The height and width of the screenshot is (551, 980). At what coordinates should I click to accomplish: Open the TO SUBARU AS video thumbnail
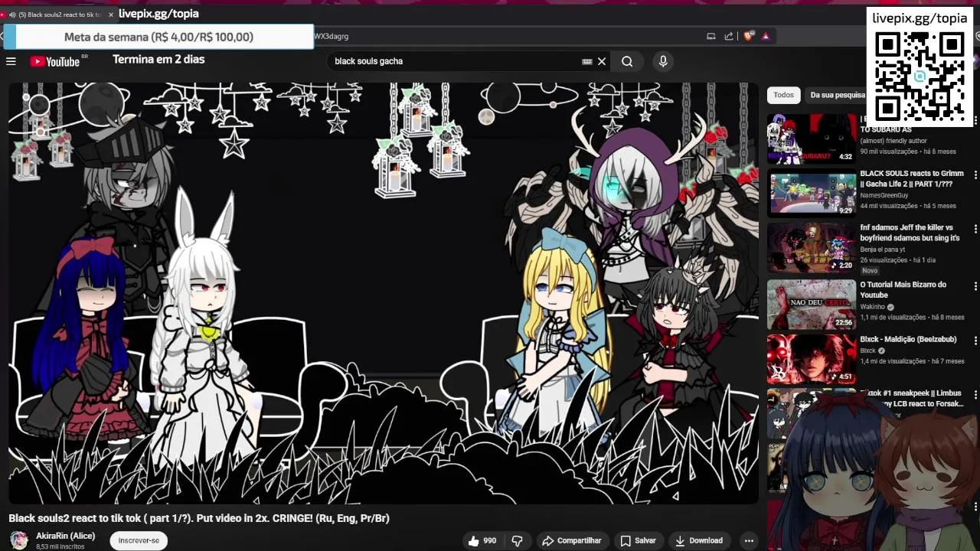pyautogui.click(x=812, y=139)
